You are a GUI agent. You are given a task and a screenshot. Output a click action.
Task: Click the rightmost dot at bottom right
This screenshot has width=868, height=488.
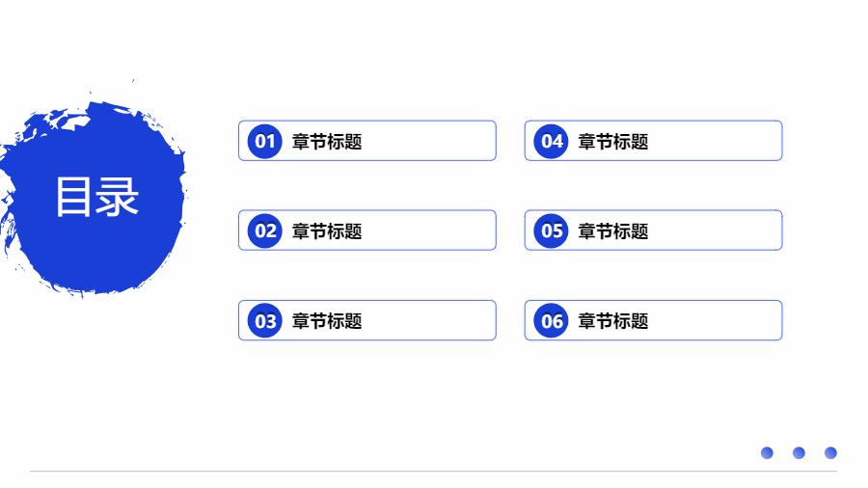pyautogui.click(x=830, y=452)
